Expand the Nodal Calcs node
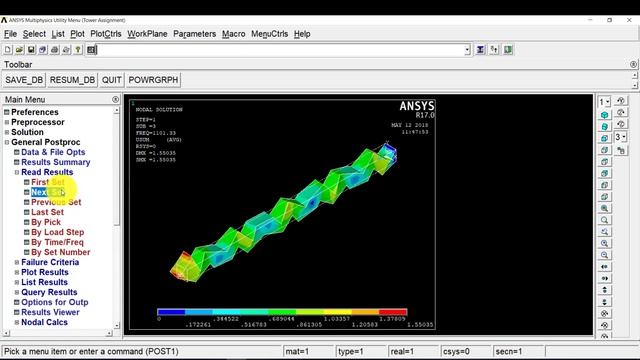This screenshot has height=360, width=640. pyautogui.click(x=17, y=322)
